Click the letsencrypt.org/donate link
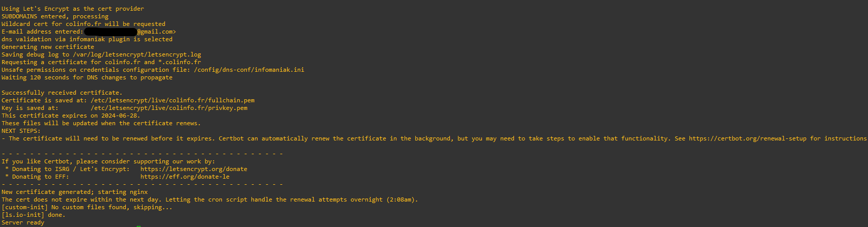868x227 pixels. coord(194,169)
